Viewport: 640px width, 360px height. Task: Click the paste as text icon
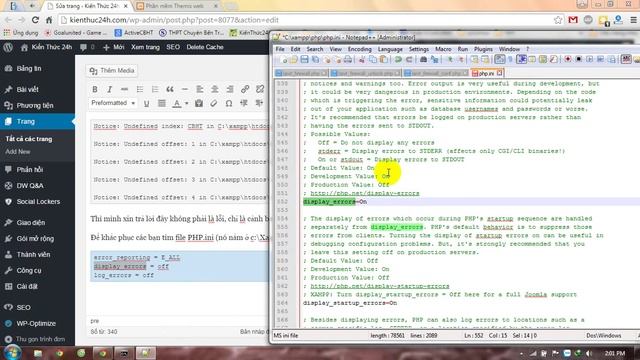[x=199, y=104]
